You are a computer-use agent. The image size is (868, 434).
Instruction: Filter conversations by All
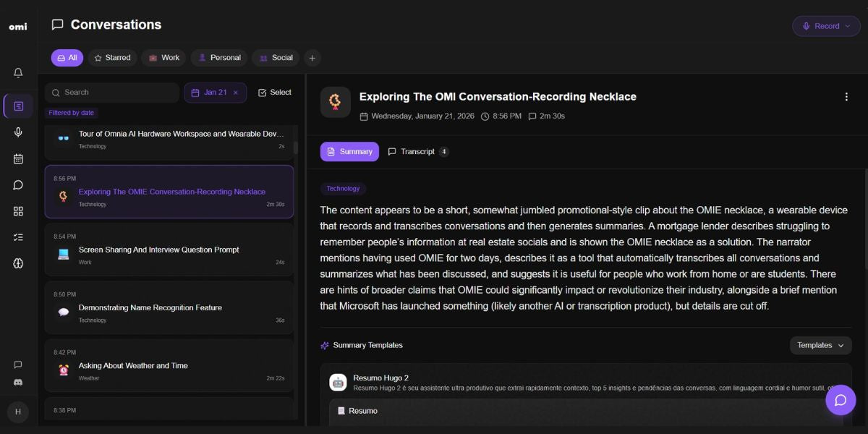click(x=67, y=58)
